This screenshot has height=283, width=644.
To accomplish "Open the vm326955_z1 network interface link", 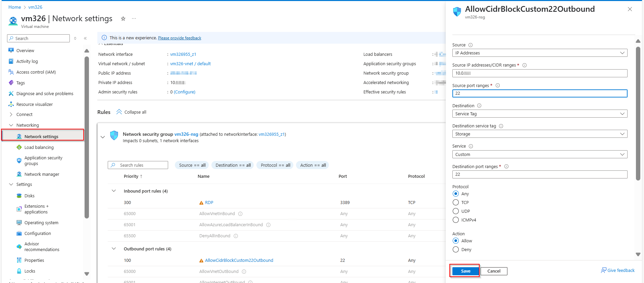I will point(183,54).
